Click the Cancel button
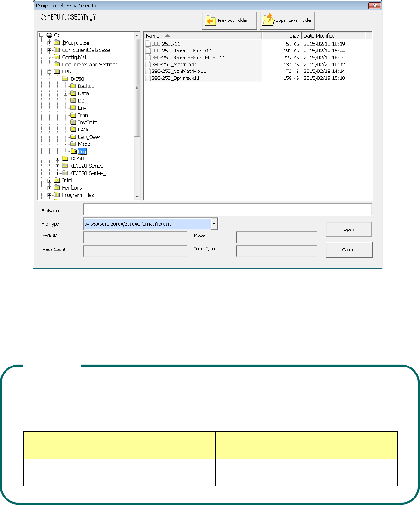The image size is (420, 505). (349, 250)
